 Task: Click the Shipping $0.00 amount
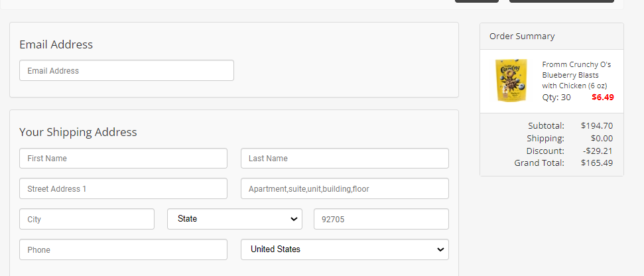(602, 139)
